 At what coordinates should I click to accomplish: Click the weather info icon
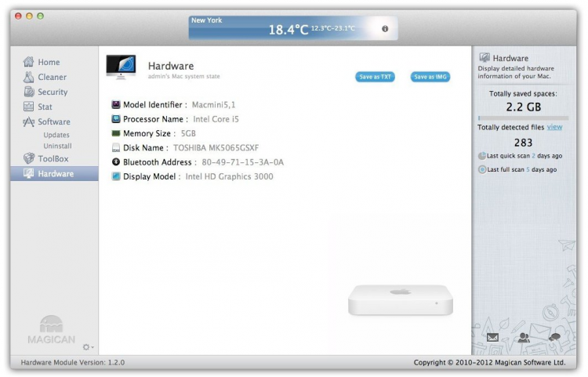tap(385, 28)
